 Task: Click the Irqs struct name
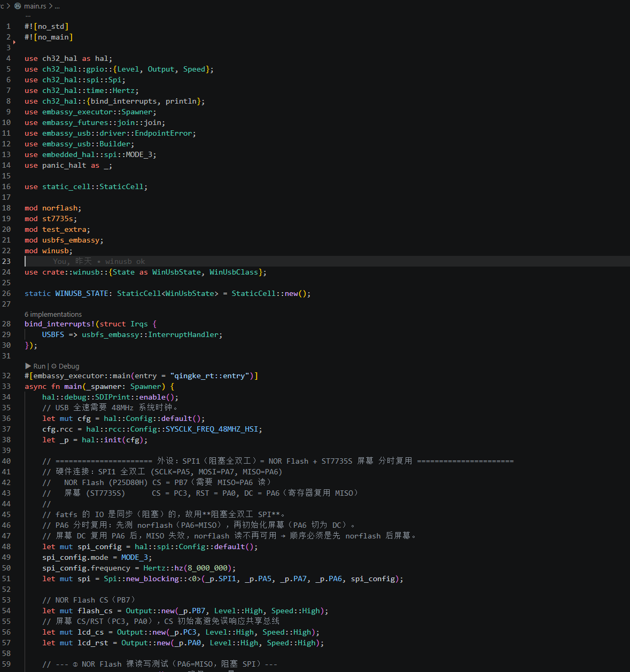click(139, 324)
